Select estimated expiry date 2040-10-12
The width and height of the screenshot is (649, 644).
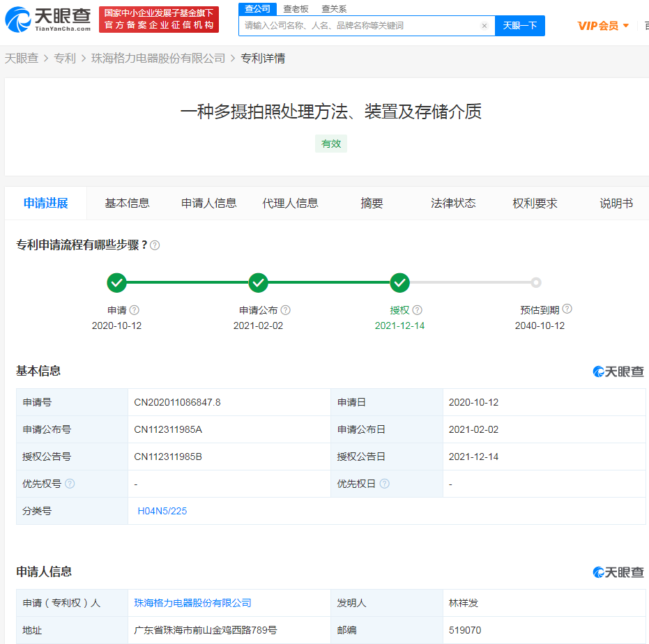click(x=540, y=325)
